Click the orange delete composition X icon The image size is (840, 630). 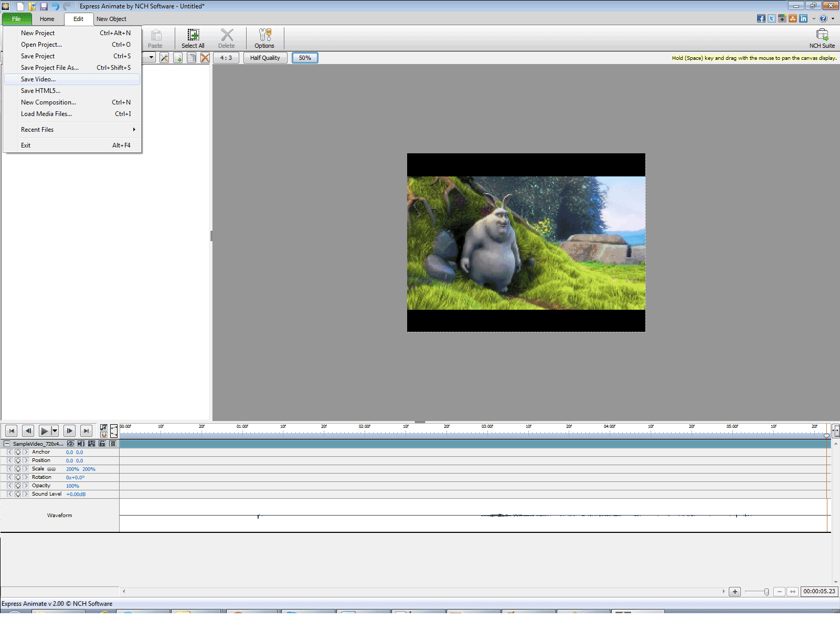205,58
